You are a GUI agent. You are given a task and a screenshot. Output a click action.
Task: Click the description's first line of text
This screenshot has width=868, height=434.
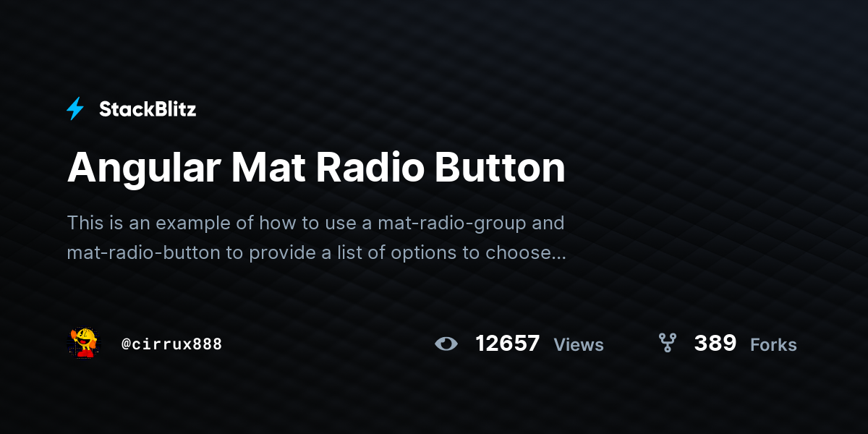(315, 223)
